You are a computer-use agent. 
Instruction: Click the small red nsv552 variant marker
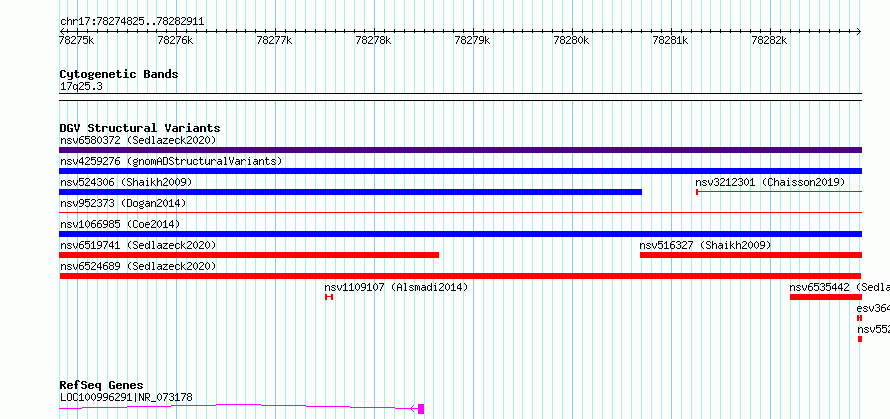coord(860,339)
